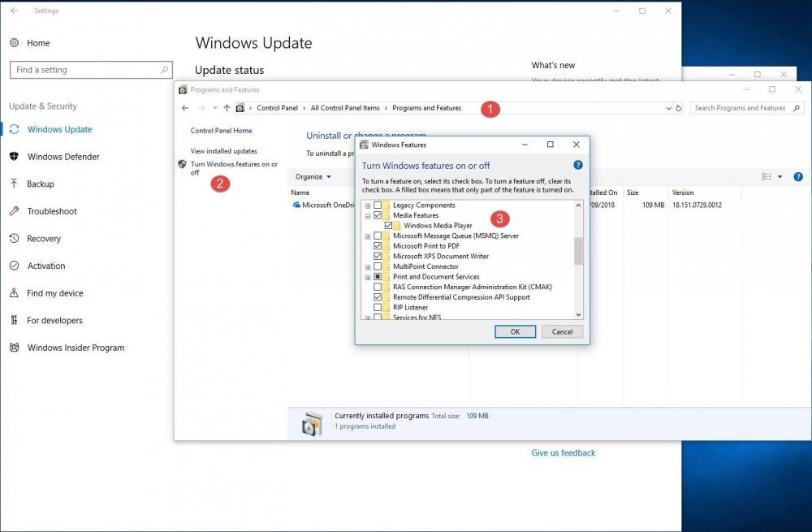Open the Organize dropdown menu
The width and height of the screenshot is (812, 532).
[x=313, y=176]
